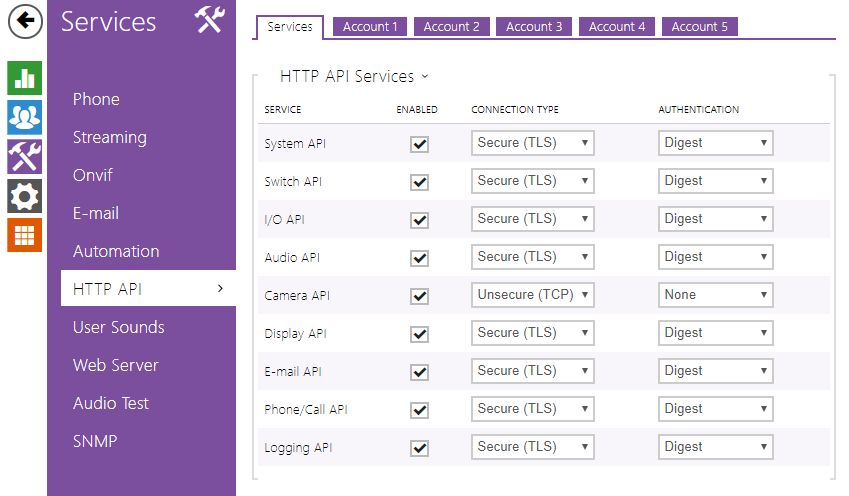Select SNMP in the services menu
849x496 pixels.
click(96, 441)
